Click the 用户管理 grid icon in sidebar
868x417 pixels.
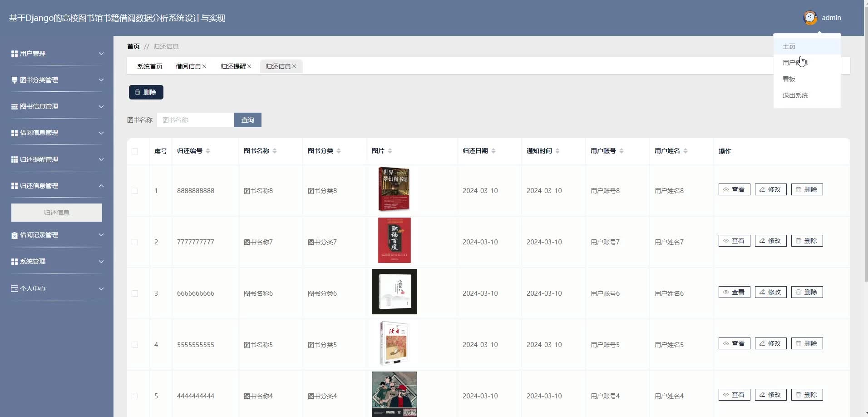(15, 54)
